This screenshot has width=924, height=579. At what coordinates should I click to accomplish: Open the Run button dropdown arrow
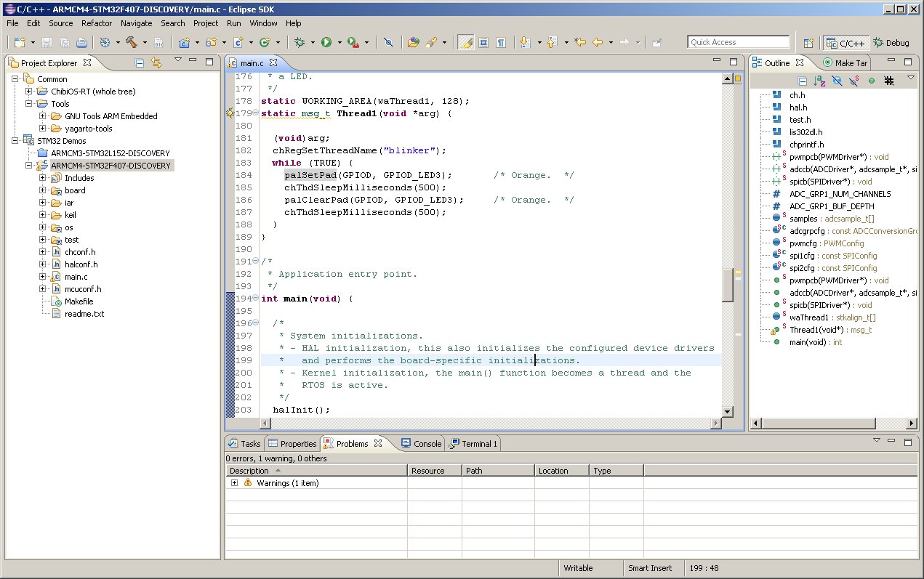(339, 42)
